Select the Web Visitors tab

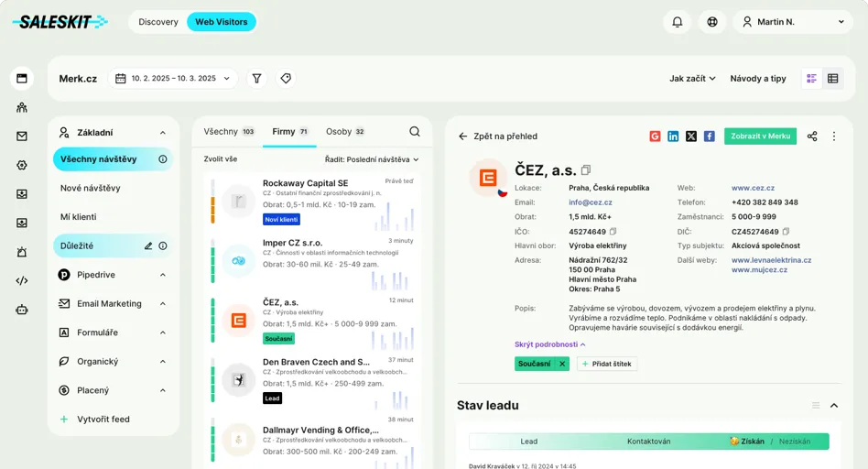coord(221,22)
